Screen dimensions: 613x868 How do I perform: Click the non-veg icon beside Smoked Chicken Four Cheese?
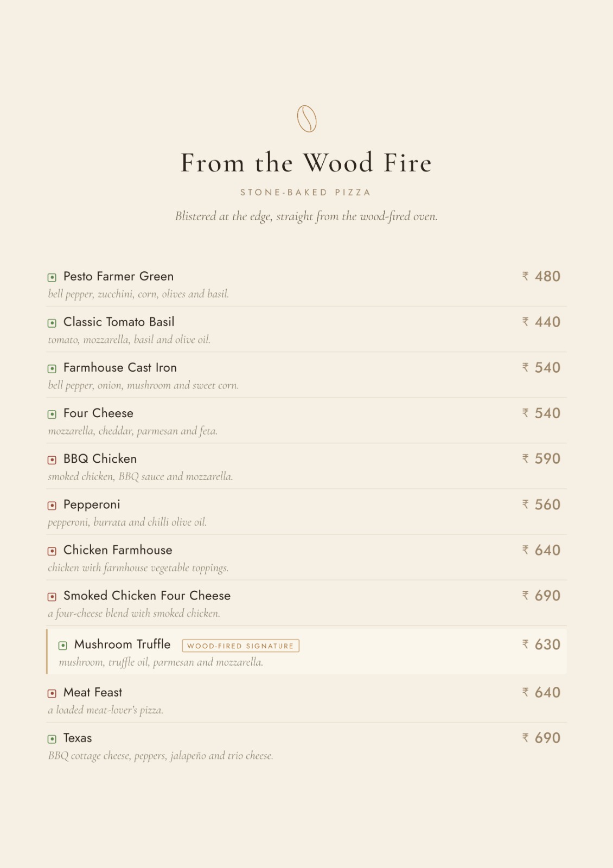coord(52,597)
